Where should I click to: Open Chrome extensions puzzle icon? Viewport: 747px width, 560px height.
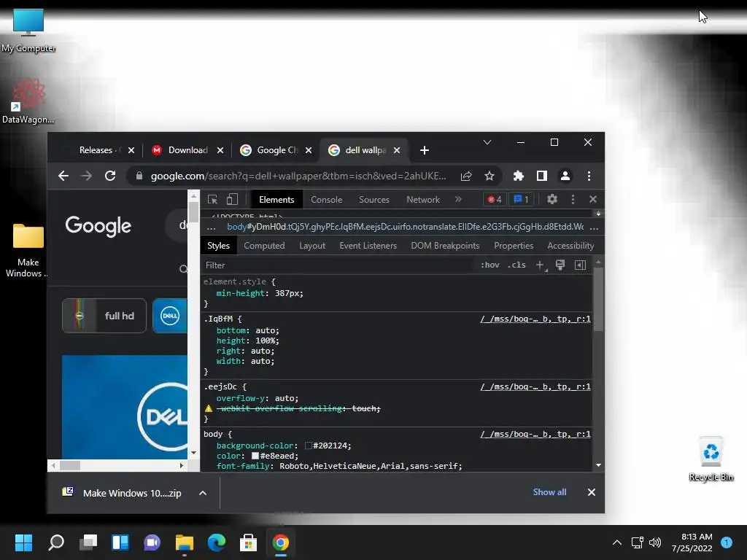[x=519, y=176]
